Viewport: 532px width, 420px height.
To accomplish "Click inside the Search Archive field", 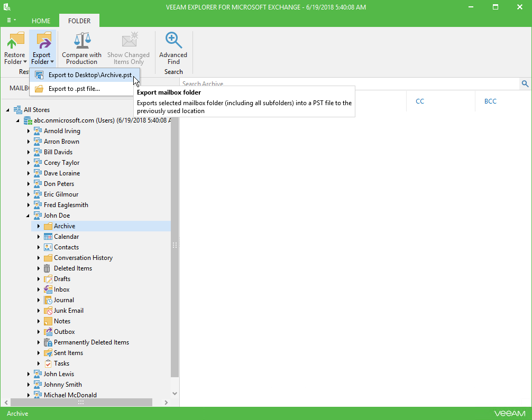I will (350, 83).
